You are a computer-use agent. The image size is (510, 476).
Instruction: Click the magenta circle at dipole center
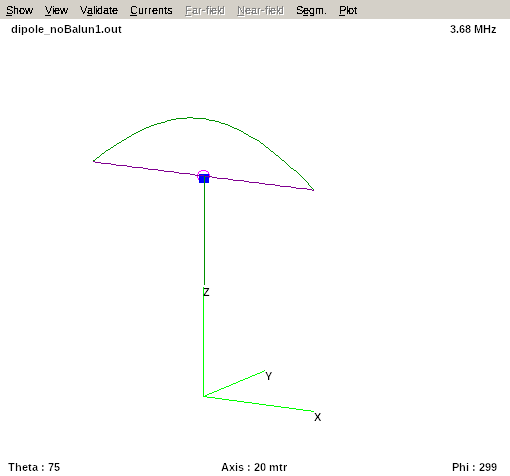203,174
